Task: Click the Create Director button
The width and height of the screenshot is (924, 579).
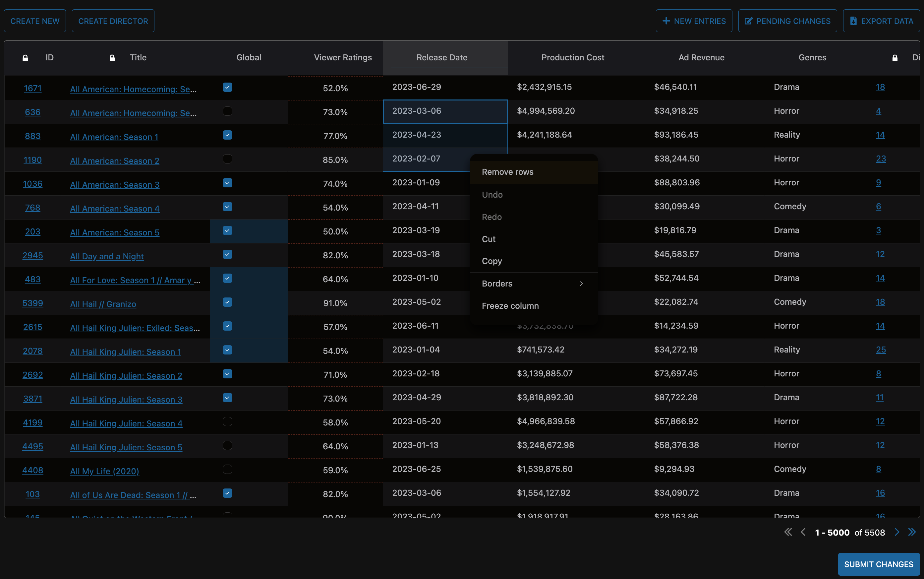Action: click(113, 21)
